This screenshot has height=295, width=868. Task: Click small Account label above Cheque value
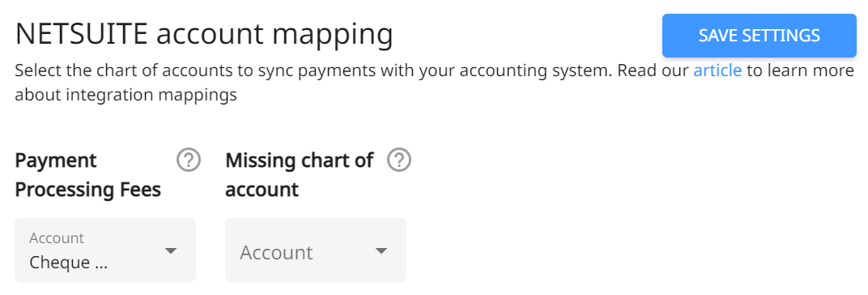(x=57, y=238)
